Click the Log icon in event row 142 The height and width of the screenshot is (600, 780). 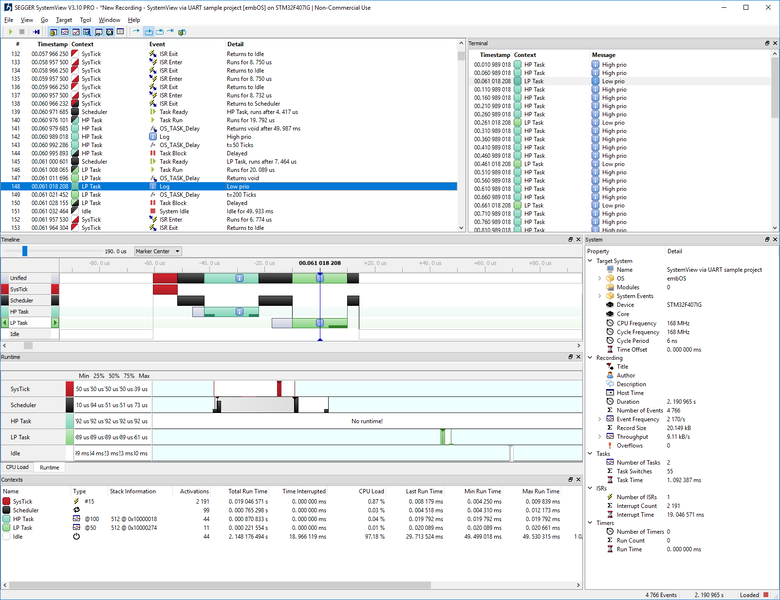(x=153, y=136)
